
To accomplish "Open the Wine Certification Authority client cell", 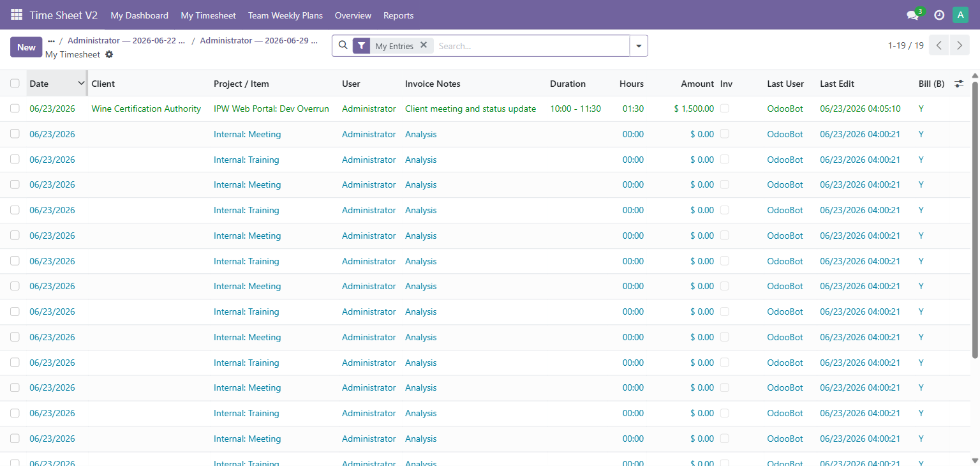I will tap(146, 109).
